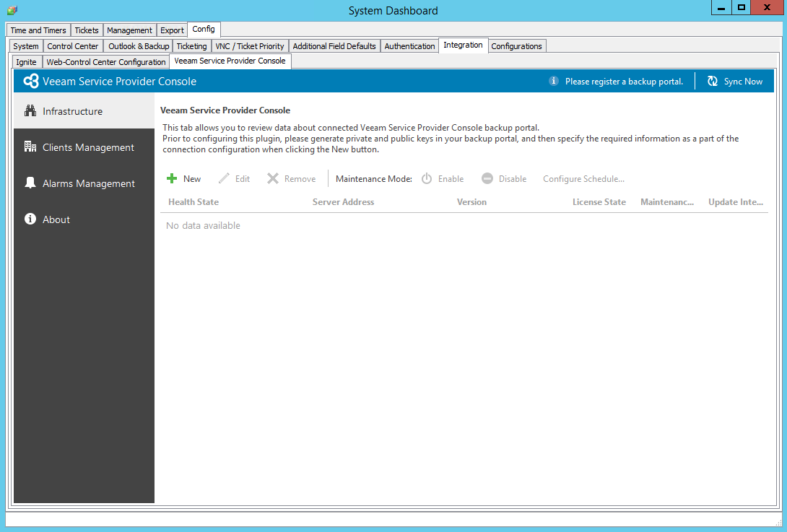Screen dimensions: 787x532
Task: Click the Please register a backup portal link
Action: (624, 81)
